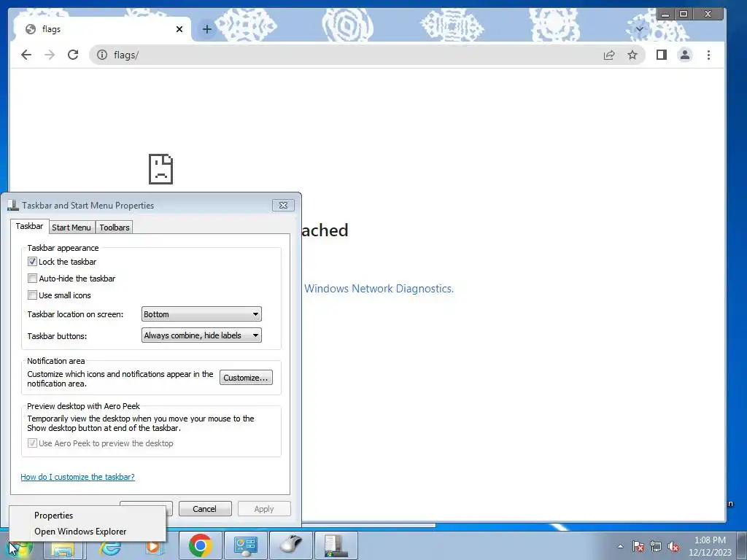Select the Taskbar tab
747x560 pixels.
(x=29, y=226)
